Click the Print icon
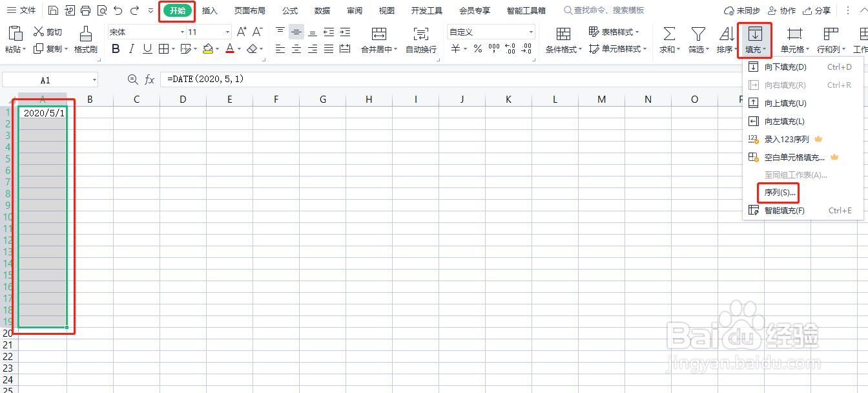868x393 pixels. point(85,10)
